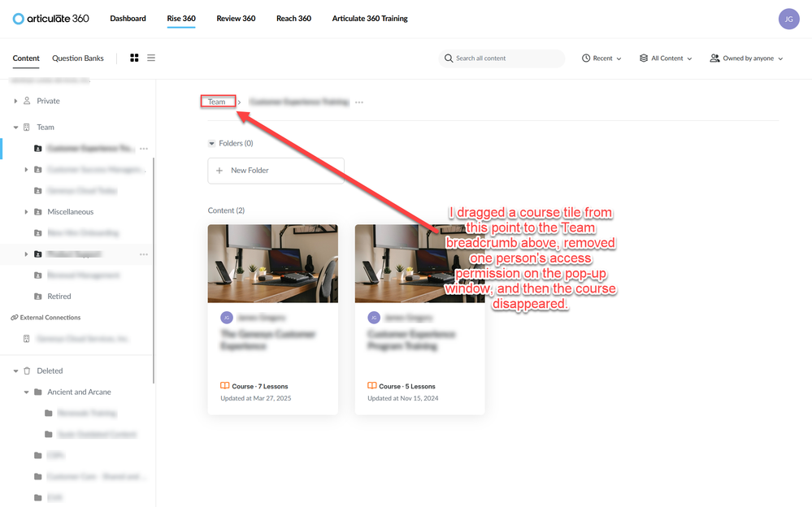Screen dimensions: 812x507
Task: Click the New Folder button
Action: point(276,171)
